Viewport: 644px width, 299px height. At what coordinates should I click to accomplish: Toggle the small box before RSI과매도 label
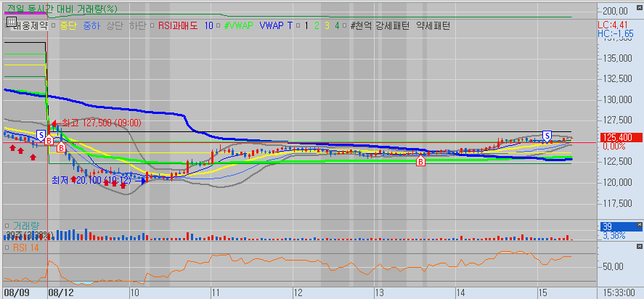(152, 26)
